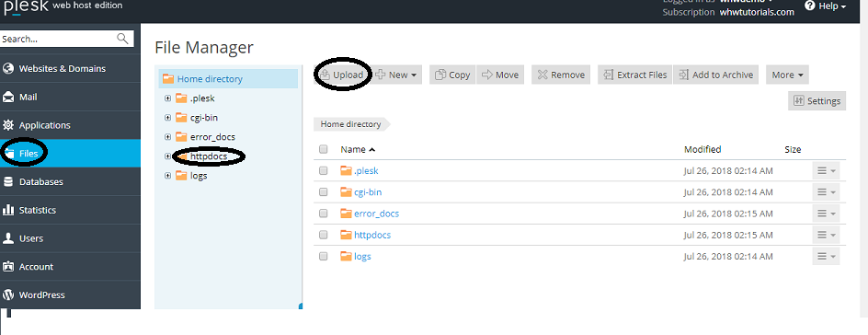Open Applications gear icon in sidebar
868x335 pixels.
(x=8, y=125)
